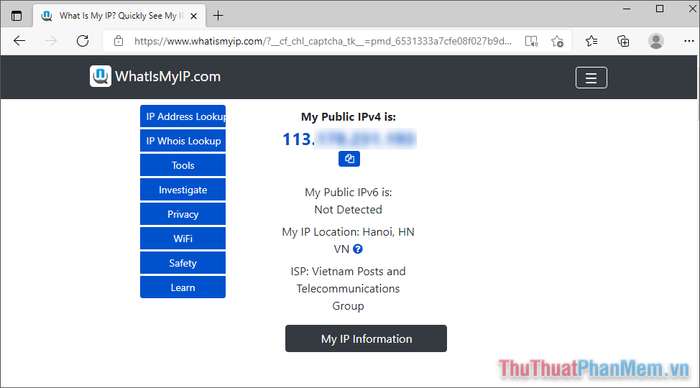Click the My IP Information button

366,338
